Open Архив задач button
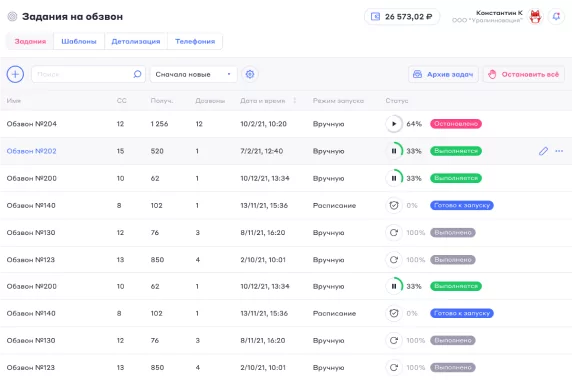Viewport: 572px width, 380px height. pyautogui.click(x=443, y=74)
